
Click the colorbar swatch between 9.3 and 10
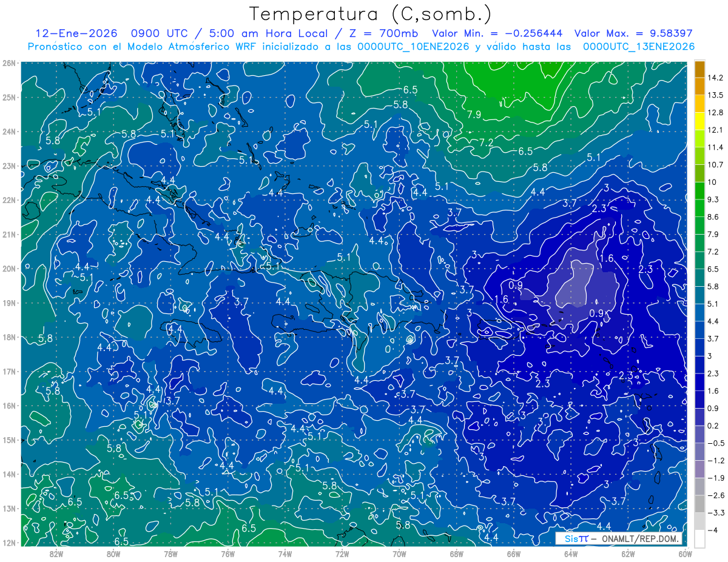[699, 191]
